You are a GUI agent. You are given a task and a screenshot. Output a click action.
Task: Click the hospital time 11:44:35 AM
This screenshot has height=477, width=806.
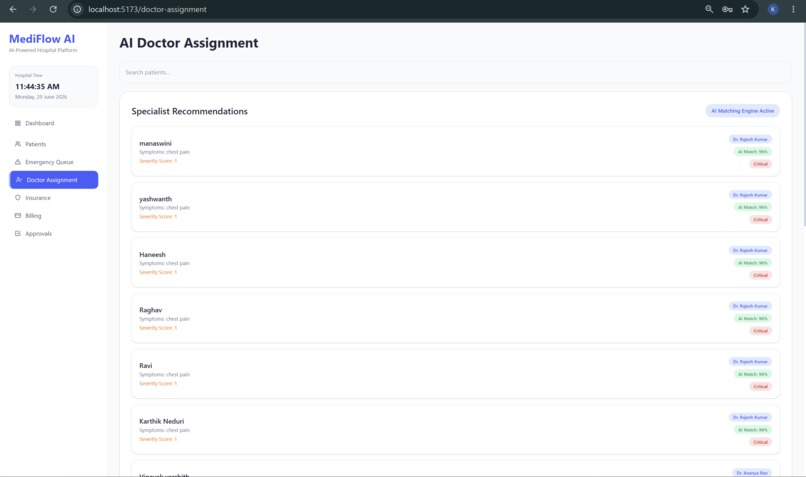(37, 86)
